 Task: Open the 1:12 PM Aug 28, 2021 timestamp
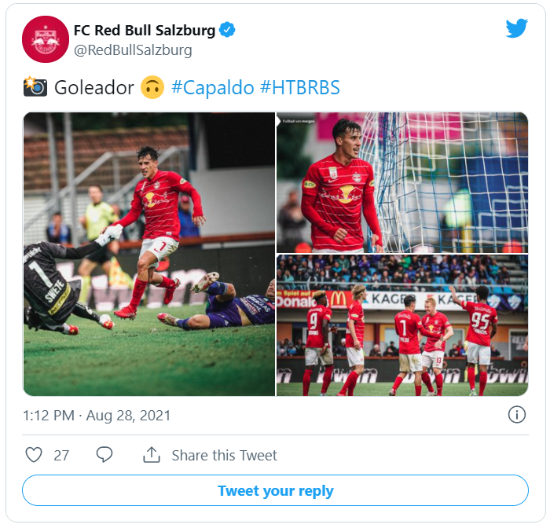96,415
